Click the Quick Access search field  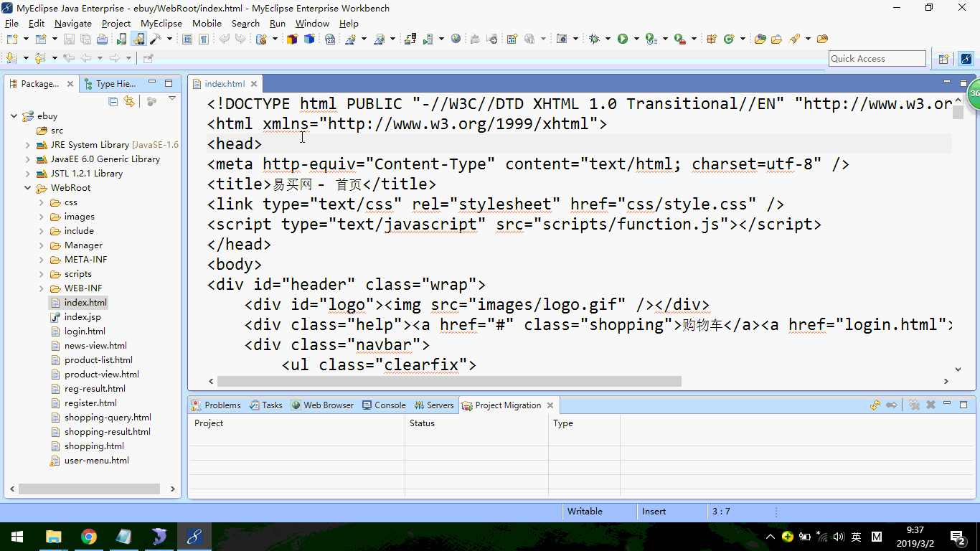pyautogui.click(x=877, y=59)
